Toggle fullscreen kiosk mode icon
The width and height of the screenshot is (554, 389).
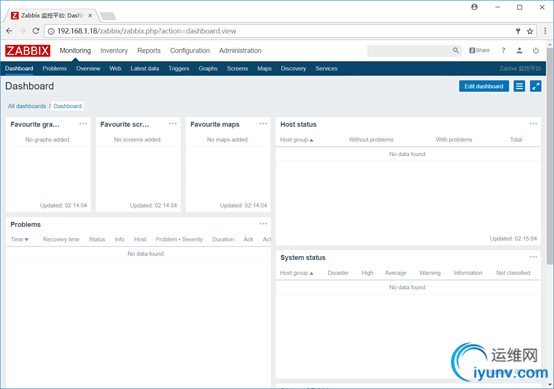pos(536,86)
